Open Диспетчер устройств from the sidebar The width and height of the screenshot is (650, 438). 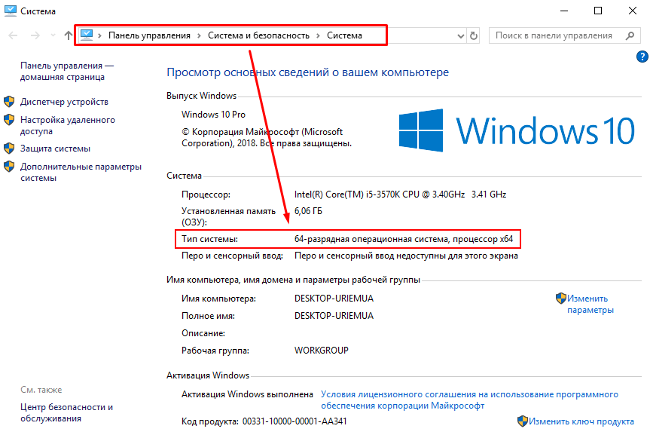63,101
